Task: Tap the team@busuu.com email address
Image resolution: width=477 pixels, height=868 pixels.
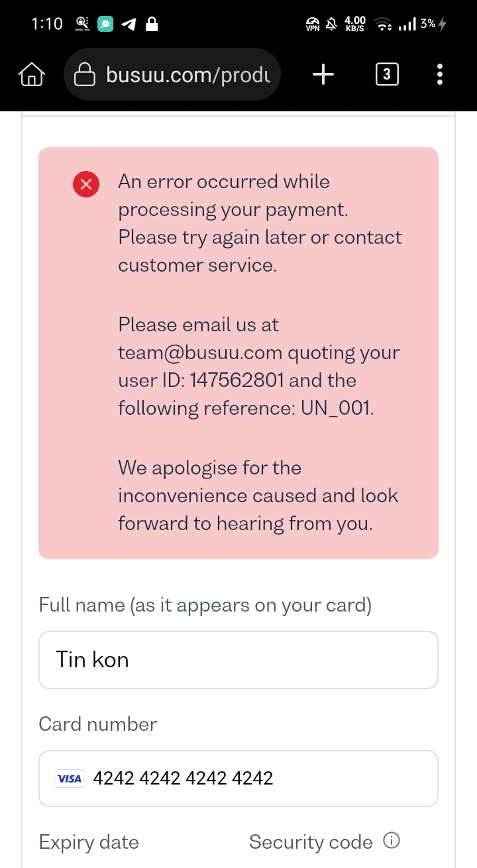Action: (200, 353)
